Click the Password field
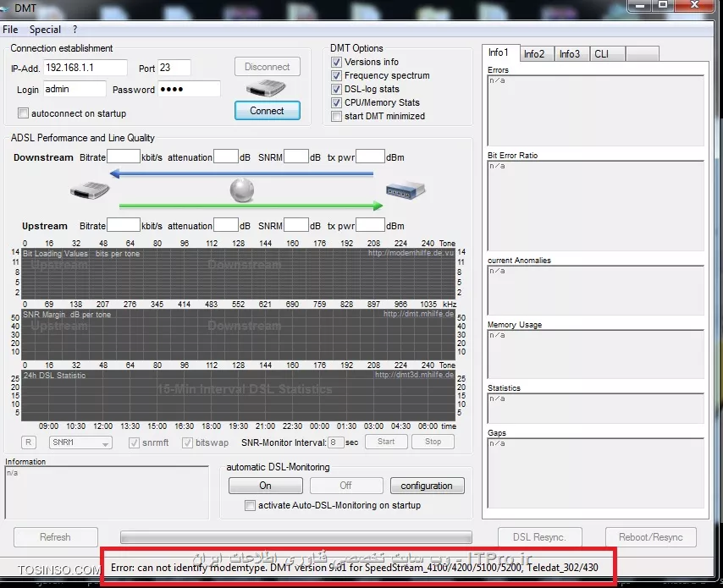The height and width of the screenshot is (588, 723). (189, 89)
